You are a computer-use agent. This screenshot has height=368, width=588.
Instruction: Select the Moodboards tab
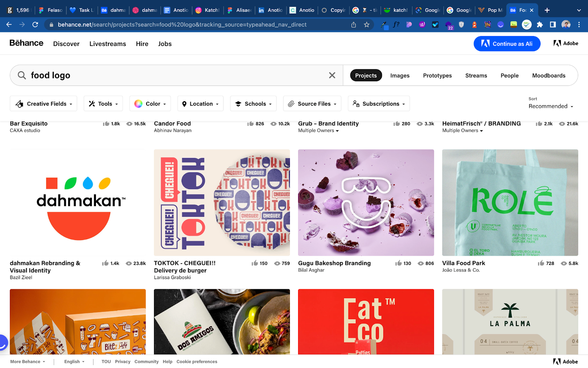[548, 75]
